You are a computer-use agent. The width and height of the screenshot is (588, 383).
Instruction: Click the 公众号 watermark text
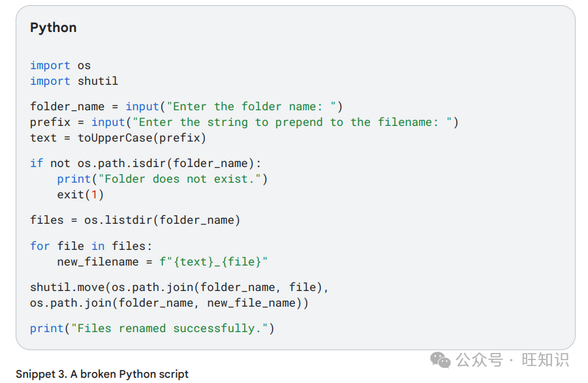click(479, 360)
